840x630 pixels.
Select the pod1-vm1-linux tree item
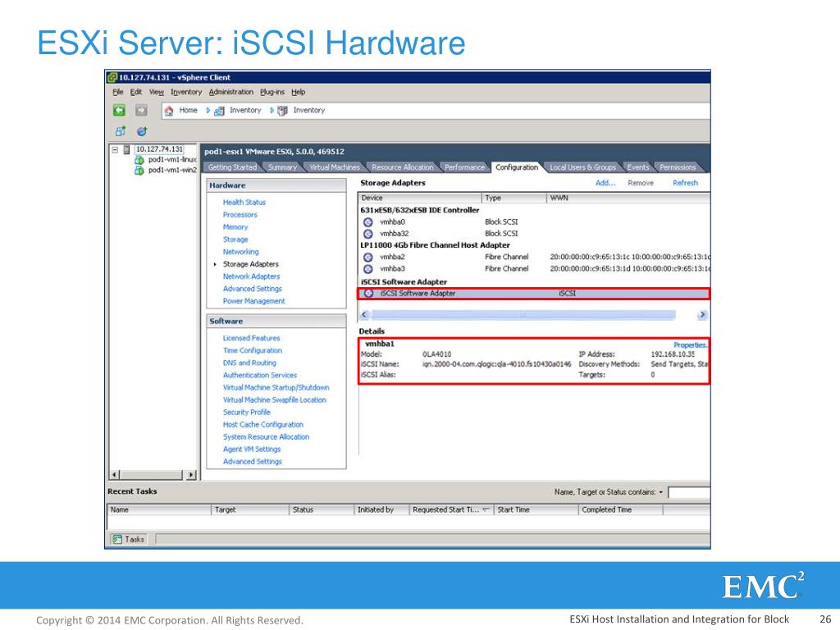pos(172,160)
